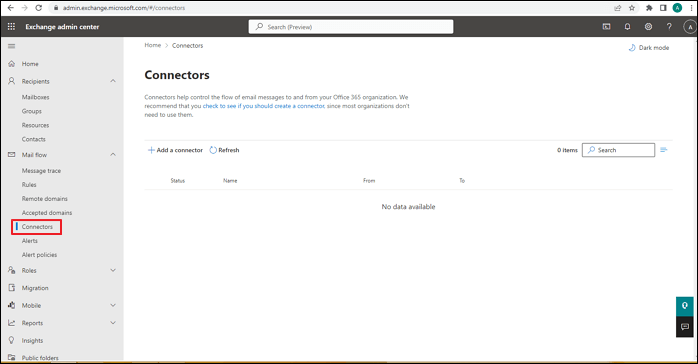
Task: Click the site padlock icon
Action: [56, 8]
